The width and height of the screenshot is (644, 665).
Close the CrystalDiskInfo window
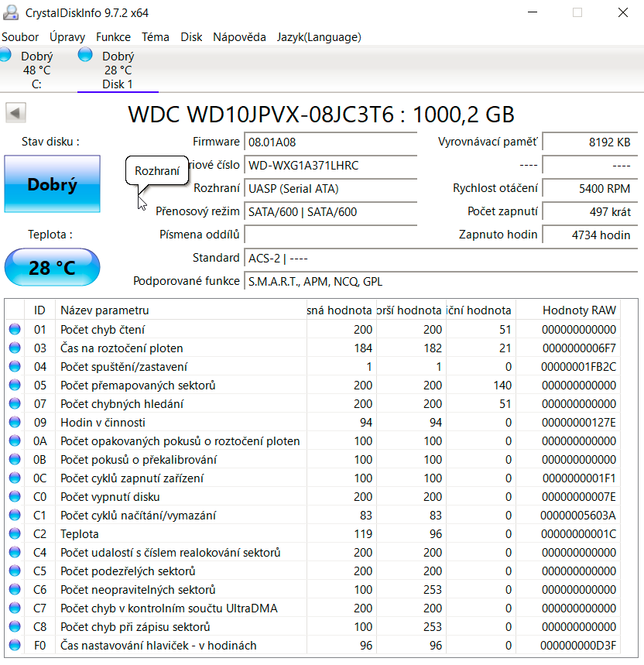[623, 12]
